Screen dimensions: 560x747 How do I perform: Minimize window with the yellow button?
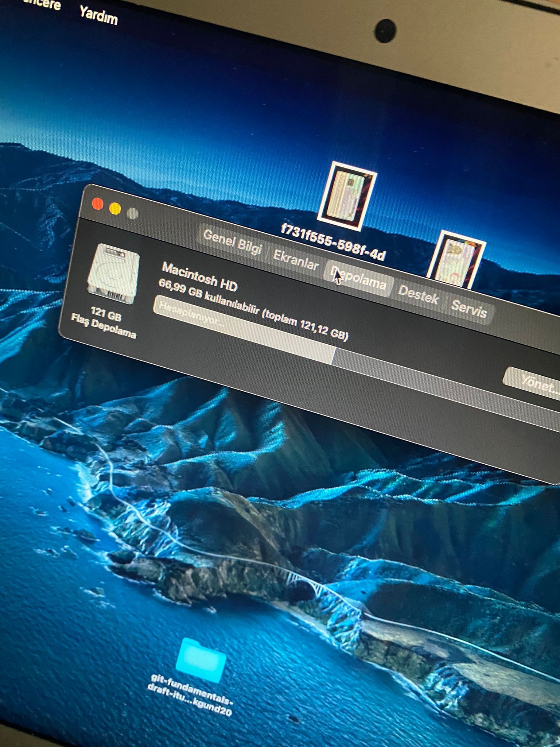point(115,209)
